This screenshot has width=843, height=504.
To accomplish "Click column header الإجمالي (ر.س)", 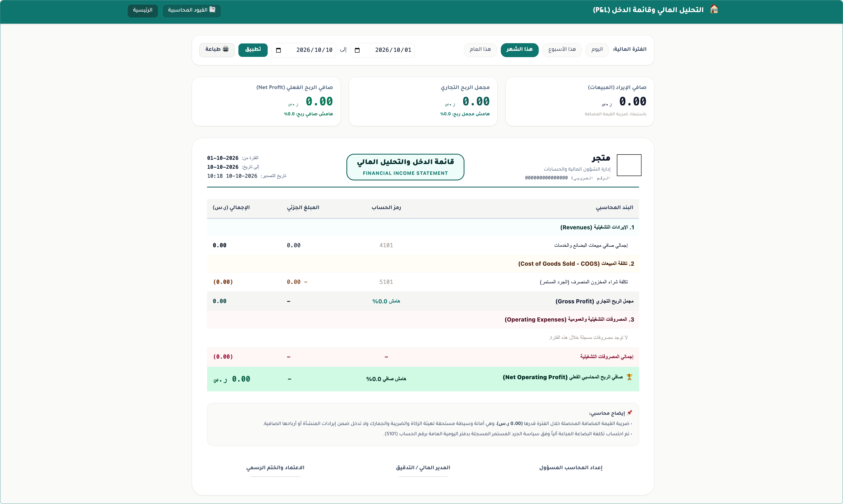I will [x=231, y=207].
